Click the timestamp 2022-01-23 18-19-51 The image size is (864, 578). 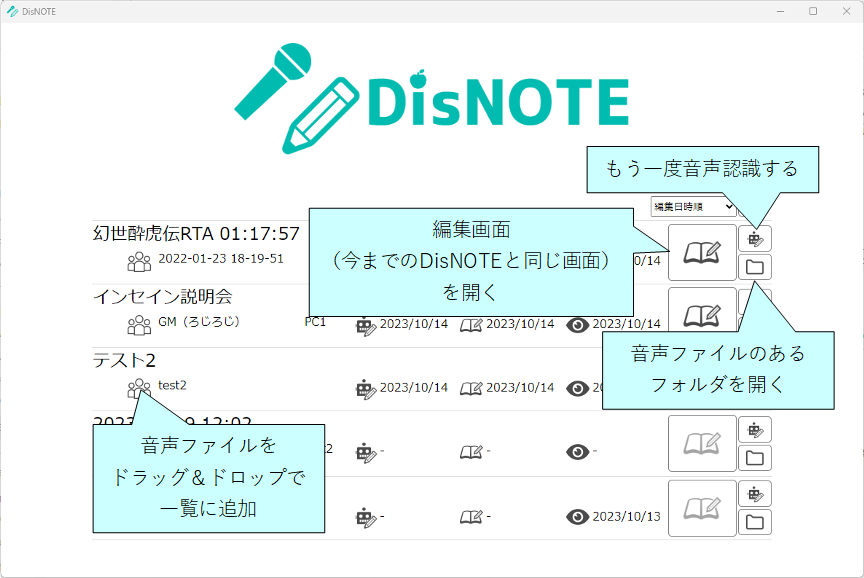coord(221,259)
